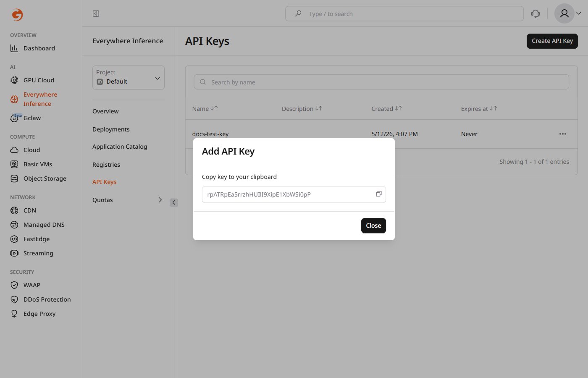Close the Add API Key dialog
Viewport: 588px width, 378px height.
[x=373, y=226]
